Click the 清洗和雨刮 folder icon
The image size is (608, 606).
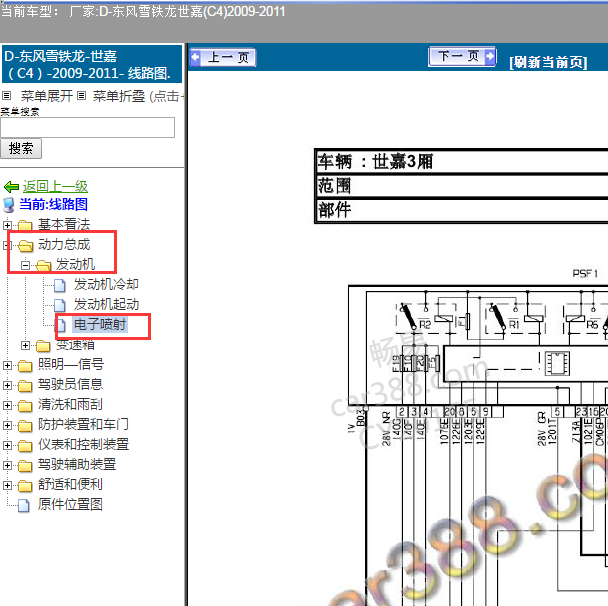tap(25, 406)
